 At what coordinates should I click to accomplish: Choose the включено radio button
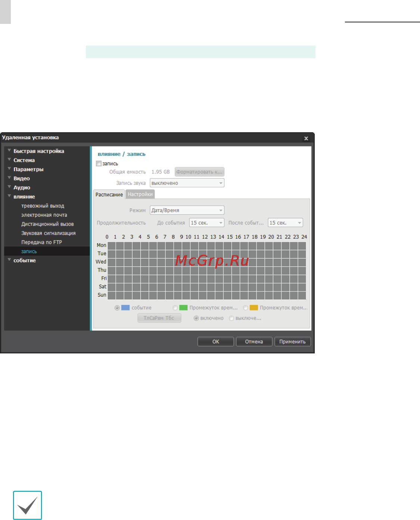coord(196,318)
